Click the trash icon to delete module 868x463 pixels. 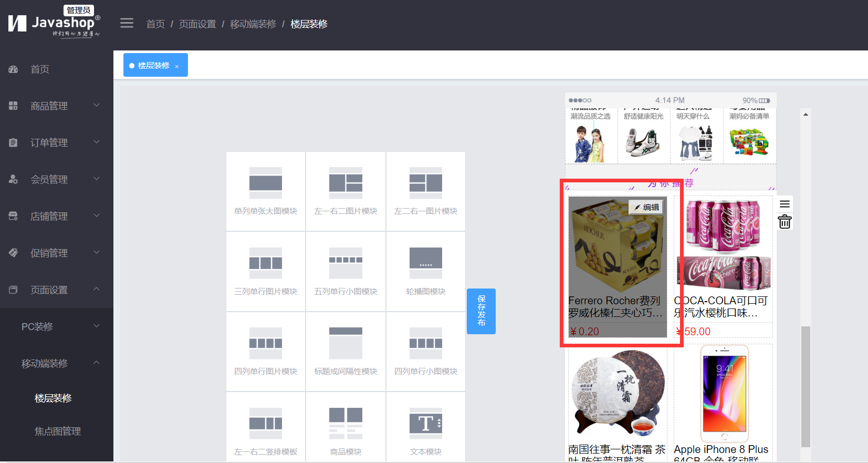(785, 222)
